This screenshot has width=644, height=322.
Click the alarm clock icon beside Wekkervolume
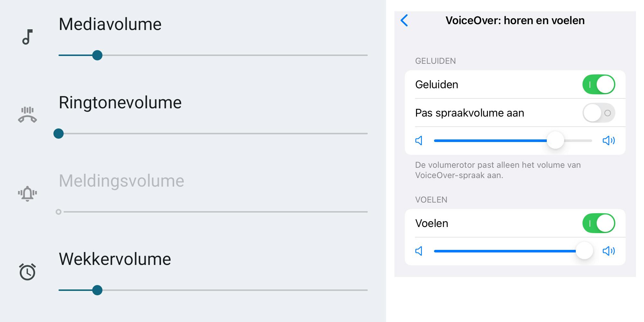coord(27,272)
